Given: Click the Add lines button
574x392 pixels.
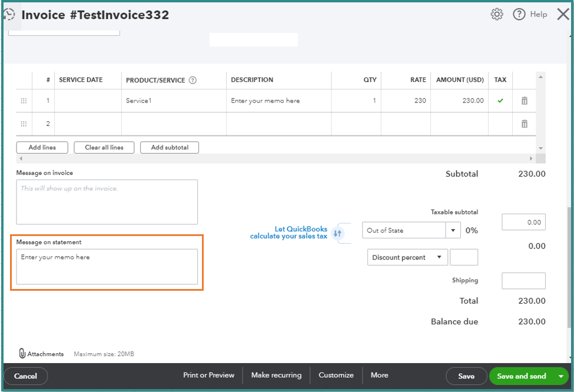Looking at the screenshot, I should tap(42, 148).
